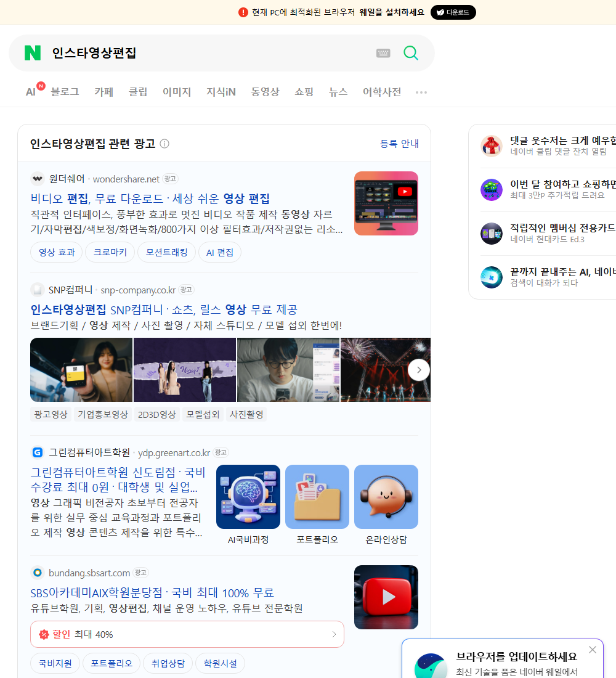Click the info icon beside 관련 광고 heading
This screenshot has height=678, width=616.
coord(164,144)
